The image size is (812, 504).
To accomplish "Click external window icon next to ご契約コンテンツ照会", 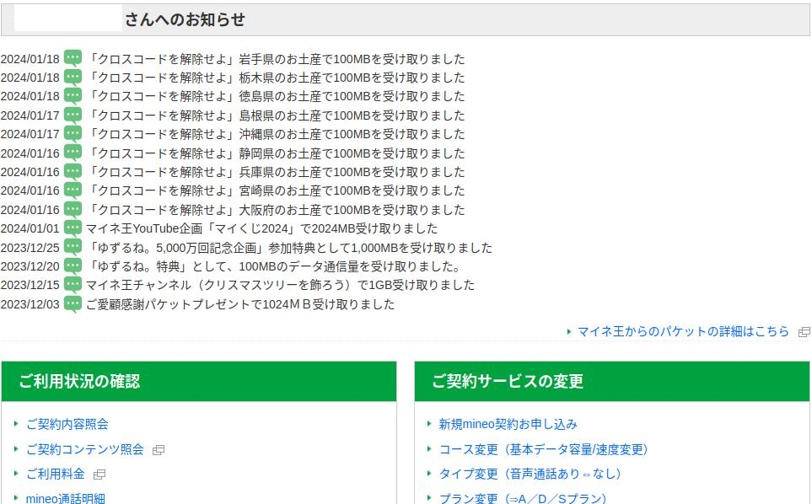I will pyautogui.click(x=159, y=450).
